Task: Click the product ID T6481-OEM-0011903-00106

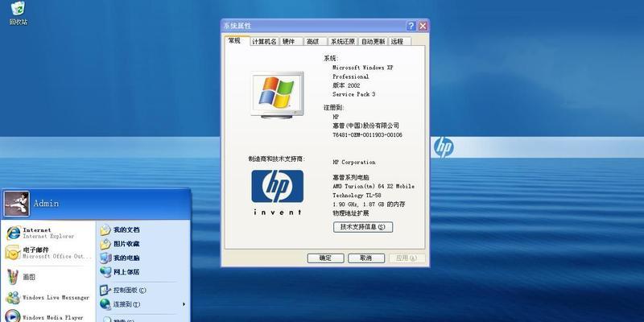Action: point(367,134)
